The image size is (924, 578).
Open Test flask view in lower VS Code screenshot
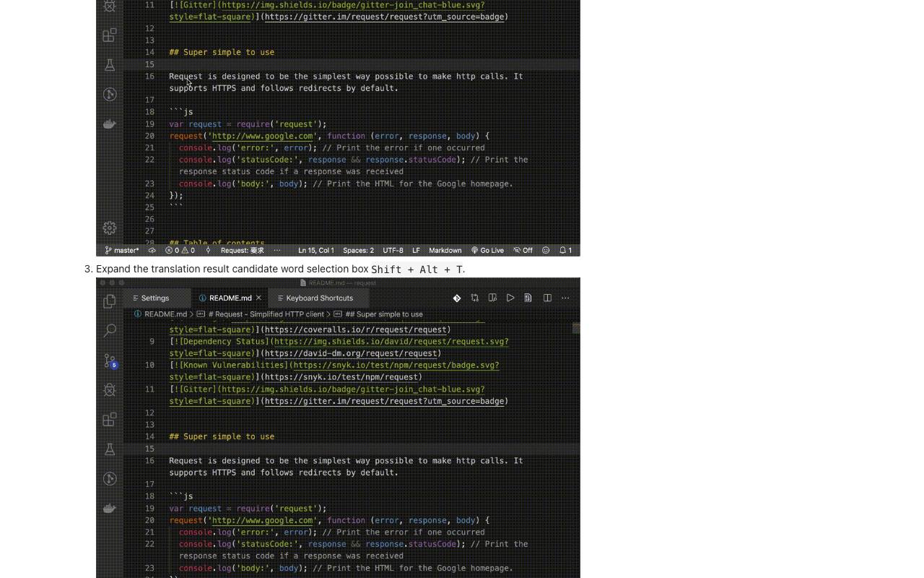tap(110, 449)
